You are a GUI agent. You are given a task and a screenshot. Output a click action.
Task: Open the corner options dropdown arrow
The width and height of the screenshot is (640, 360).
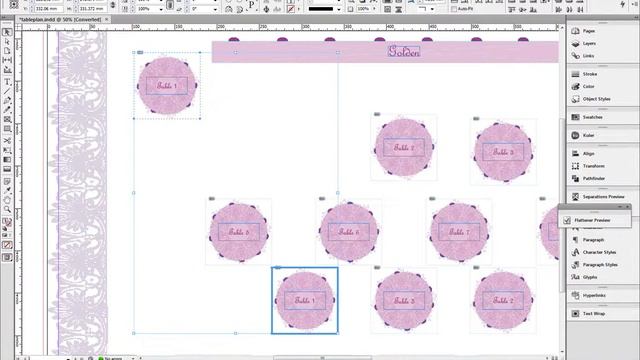(x=432, y=9)
